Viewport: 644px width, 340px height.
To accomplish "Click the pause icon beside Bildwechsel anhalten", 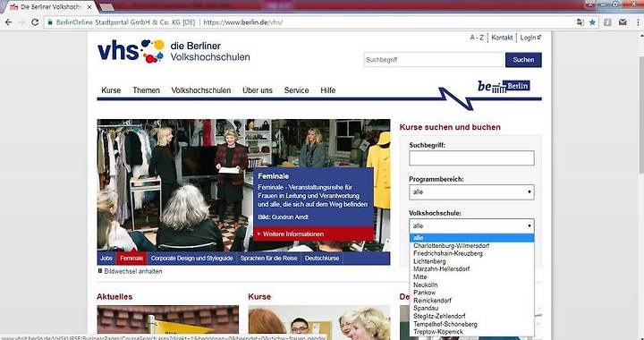I will [100, 271].
